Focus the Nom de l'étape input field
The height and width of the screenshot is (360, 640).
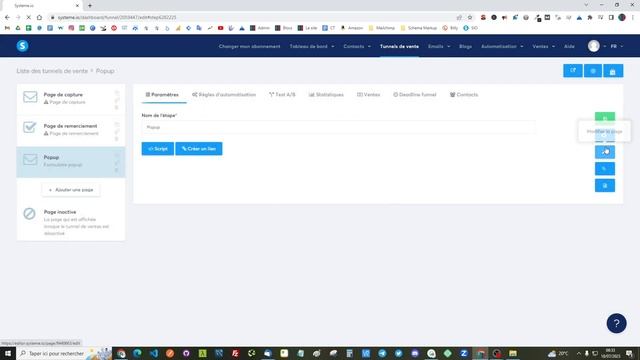338,127
